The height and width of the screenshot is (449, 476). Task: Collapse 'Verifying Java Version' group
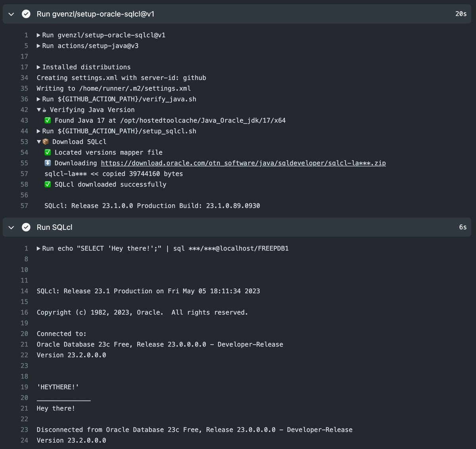(x=38, y=110)
